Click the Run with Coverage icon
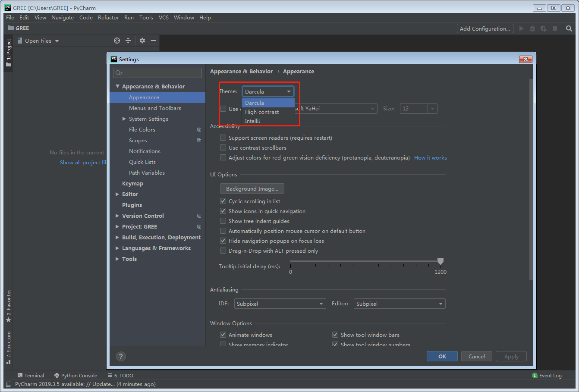 point(544,28)
